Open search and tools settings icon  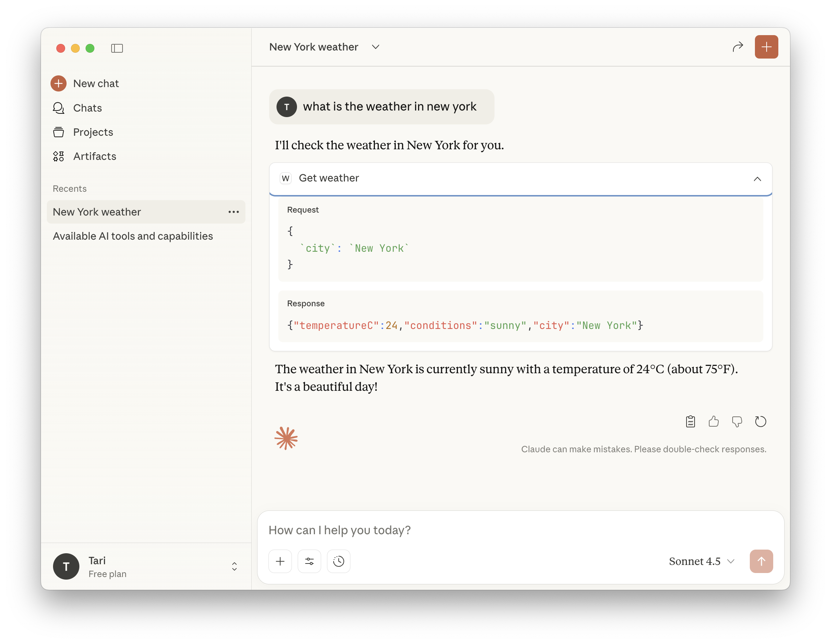(x=309, y=561)
